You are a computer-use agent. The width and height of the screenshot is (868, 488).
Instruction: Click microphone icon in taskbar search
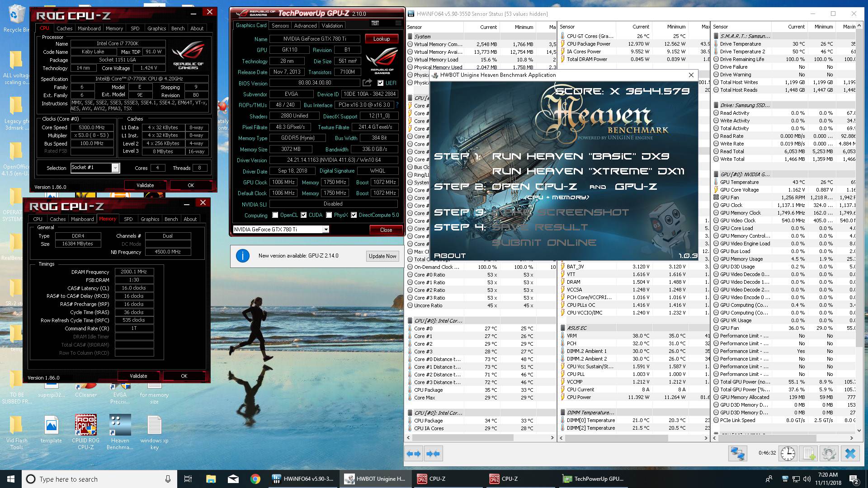click(x=168, y=479)
